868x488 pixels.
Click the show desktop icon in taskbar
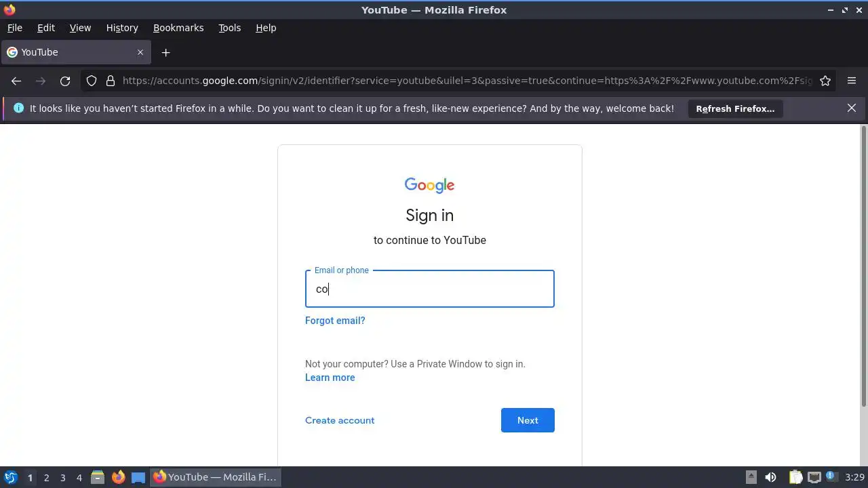coord(138,477)
